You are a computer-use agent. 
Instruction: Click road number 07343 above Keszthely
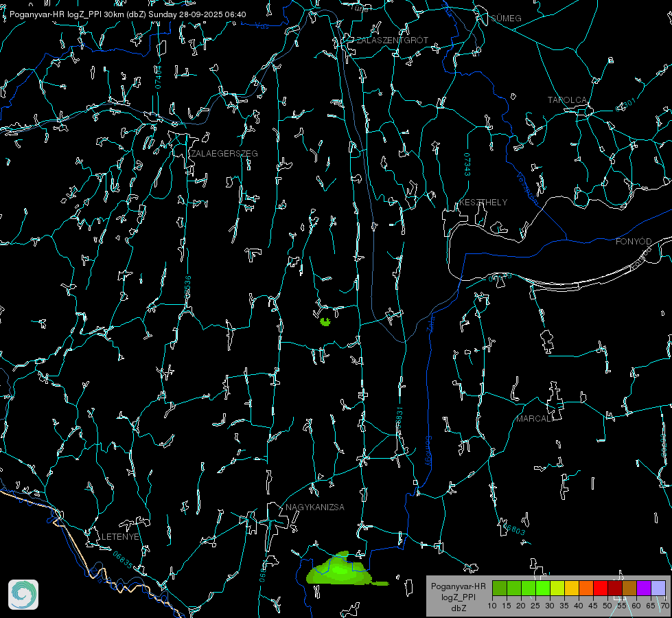[x=467, y=165]
